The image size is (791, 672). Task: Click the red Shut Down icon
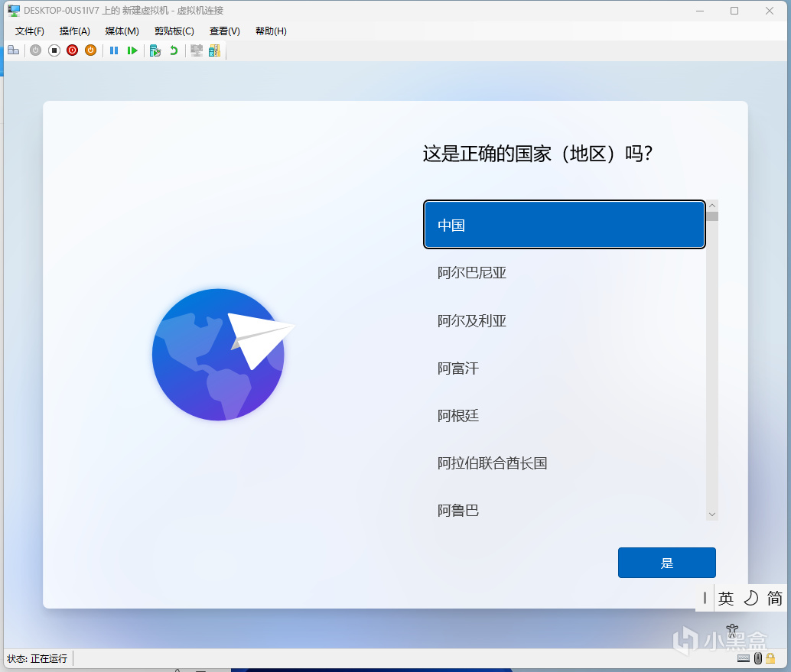click(72, 50)
